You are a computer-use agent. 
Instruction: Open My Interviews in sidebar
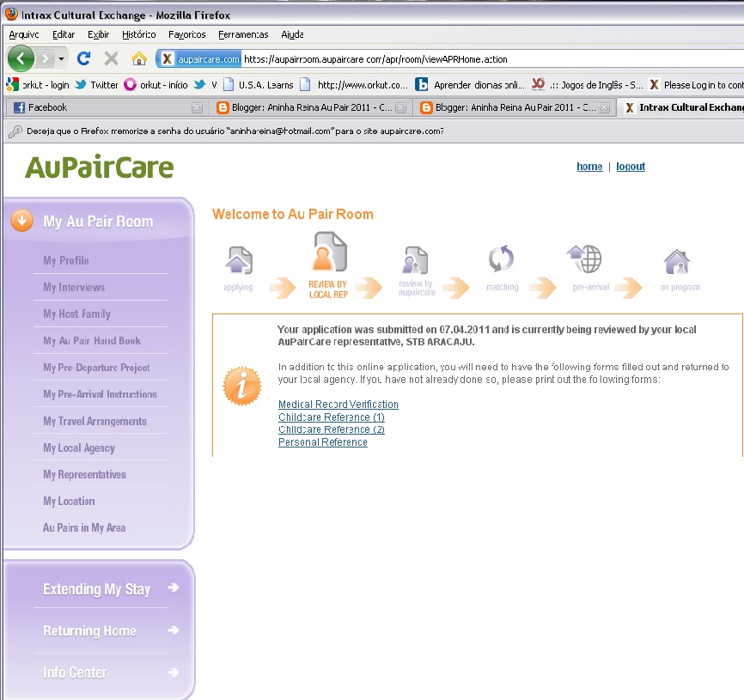(x=74, y=287)
